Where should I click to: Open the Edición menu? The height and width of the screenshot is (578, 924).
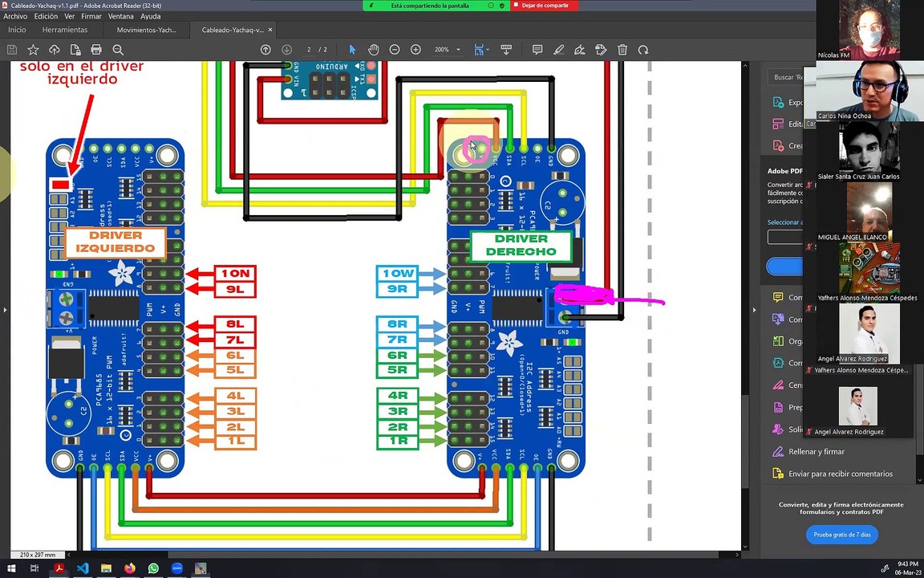coord(46,17)
